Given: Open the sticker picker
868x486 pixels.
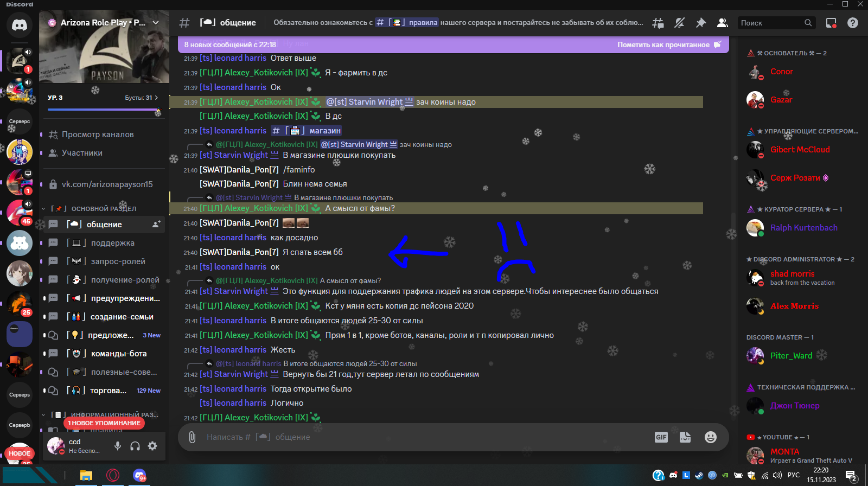Looking at the screenshot, I should pos(685,437).
